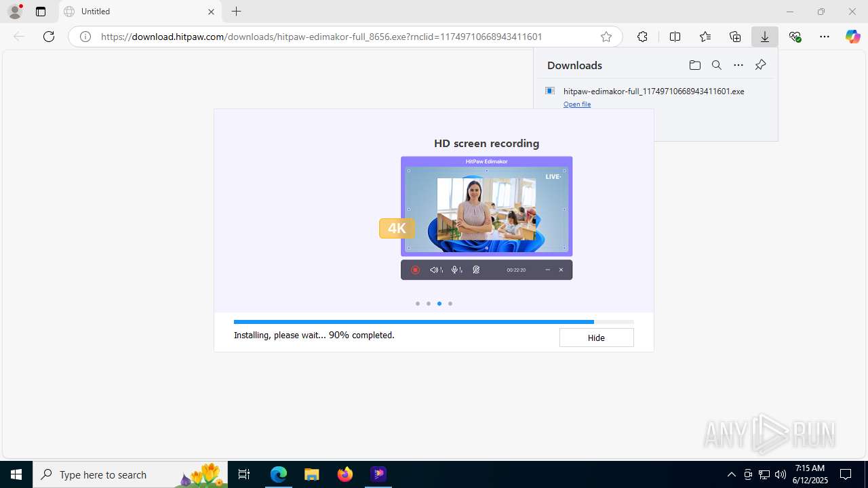
Task: Open the Windows Start menu
Action: tap(16, 474)
